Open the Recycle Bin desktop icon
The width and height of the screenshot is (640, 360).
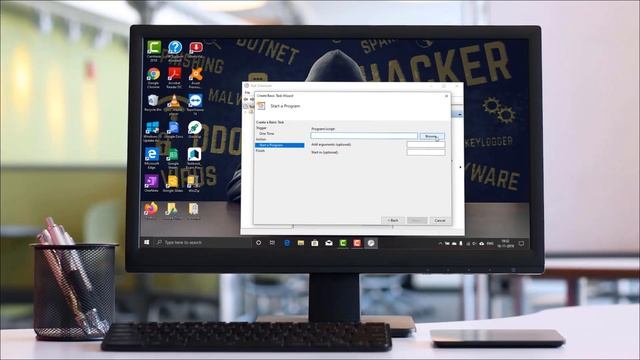(153, 103)
